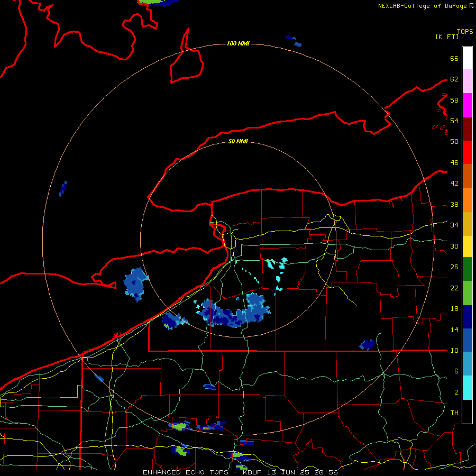The image size is (476, 476).
Task: Click the legend value 30
Action: (x=454, y=246)
